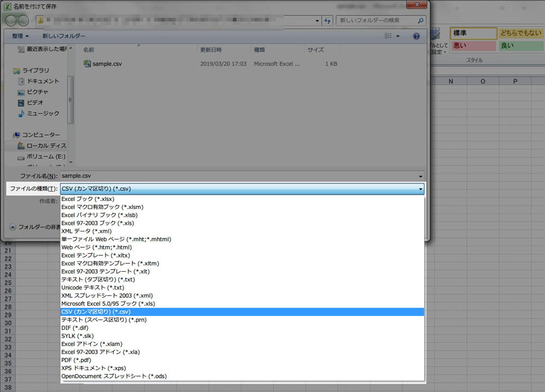Screen dimensions: 545x392
Task: Click the navigation pane scrollbar
Action: coord(70,100)
